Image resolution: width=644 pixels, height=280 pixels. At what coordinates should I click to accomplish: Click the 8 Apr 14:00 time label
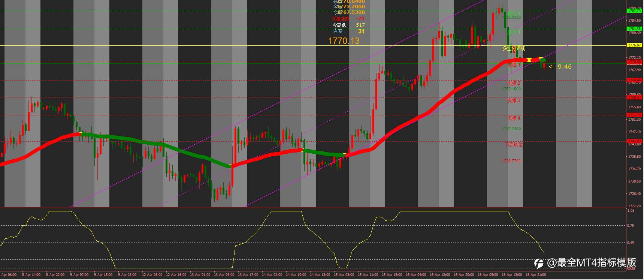pyautogui.click(x=32, y=274)
